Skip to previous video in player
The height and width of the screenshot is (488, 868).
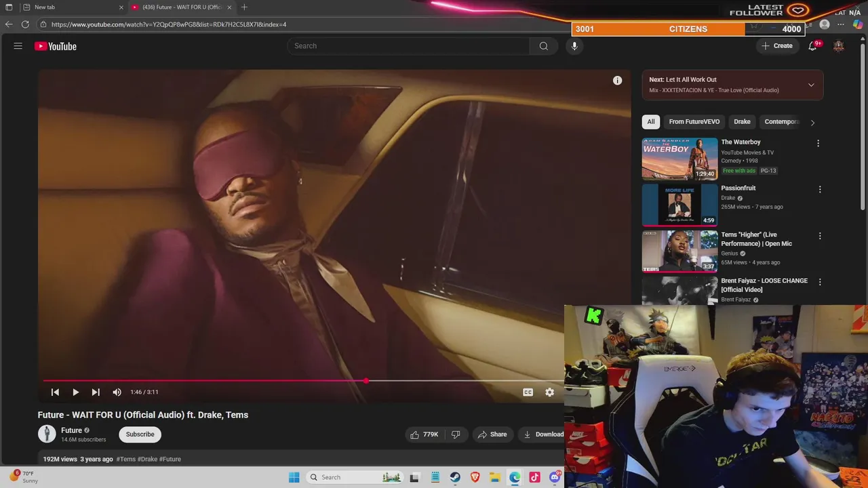(56, 392)
